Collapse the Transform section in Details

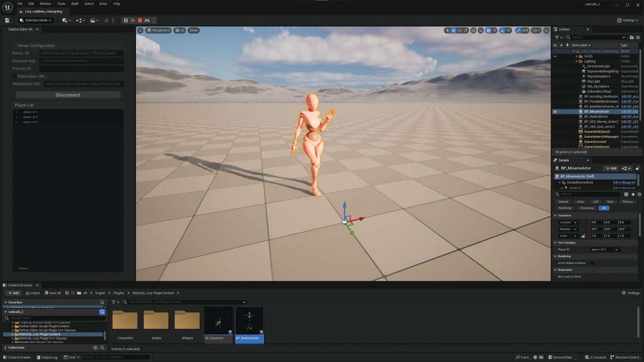(x=555, y=216)
